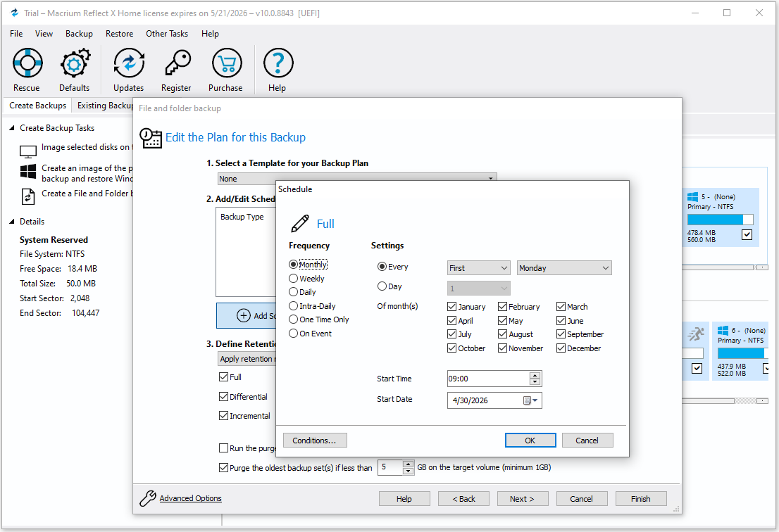The width and height of the screenshot is (779, 532).
Task: Uncheck the January month checkbox
Action: pyautogui.click(x=452, y=307)
